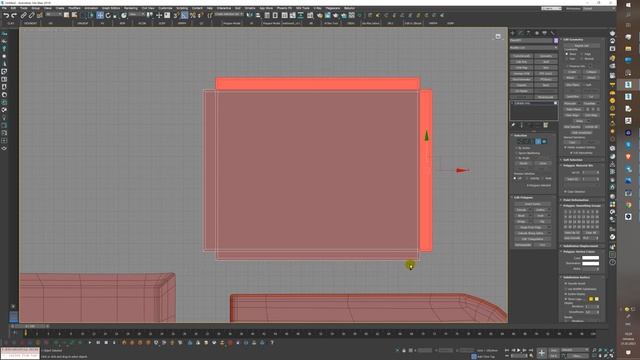Switch to Utilities command panel tab
This screenshot has width=640, height=360.
pos(552,33)
